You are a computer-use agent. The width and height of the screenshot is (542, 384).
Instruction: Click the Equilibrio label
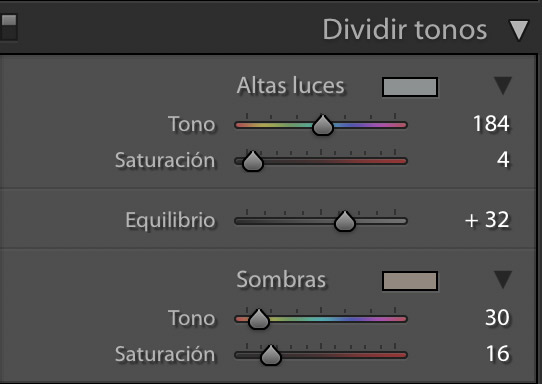pyautogui.click(x=170, y=221)
